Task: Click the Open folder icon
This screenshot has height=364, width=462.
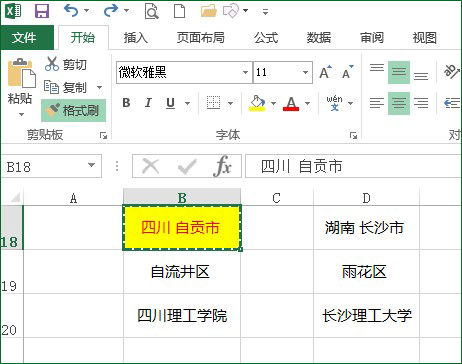Action: (x=209, y=11)
